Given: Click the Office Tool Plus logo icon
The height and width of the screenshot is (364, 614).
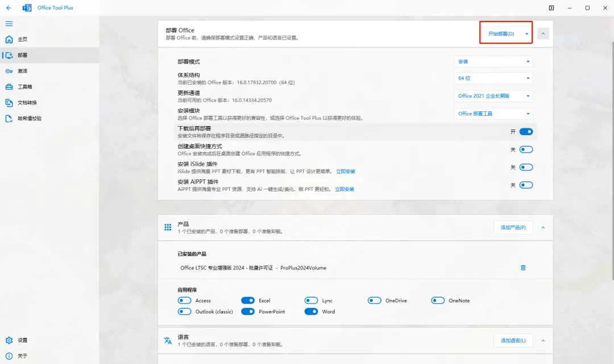Looking at the screenshot, I should (x=27, y=8).
